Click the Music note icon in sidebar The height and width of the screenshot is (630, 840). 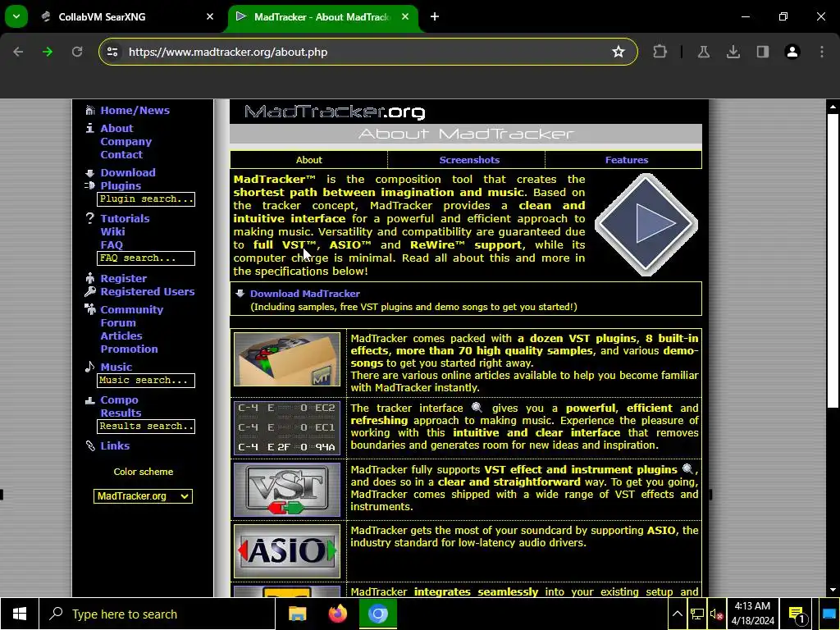89,367
